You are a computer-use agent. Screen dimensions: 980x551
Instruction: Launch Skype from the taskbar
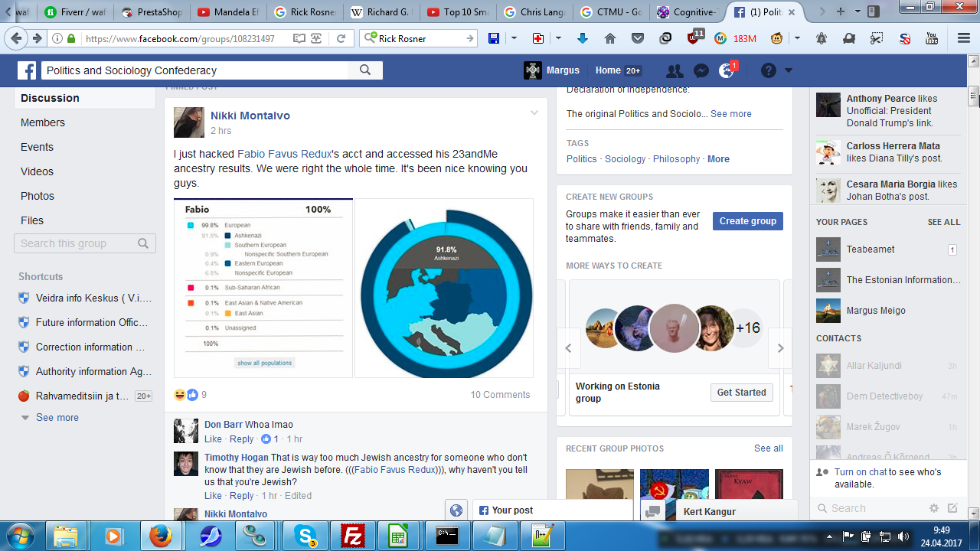(304, 536)
